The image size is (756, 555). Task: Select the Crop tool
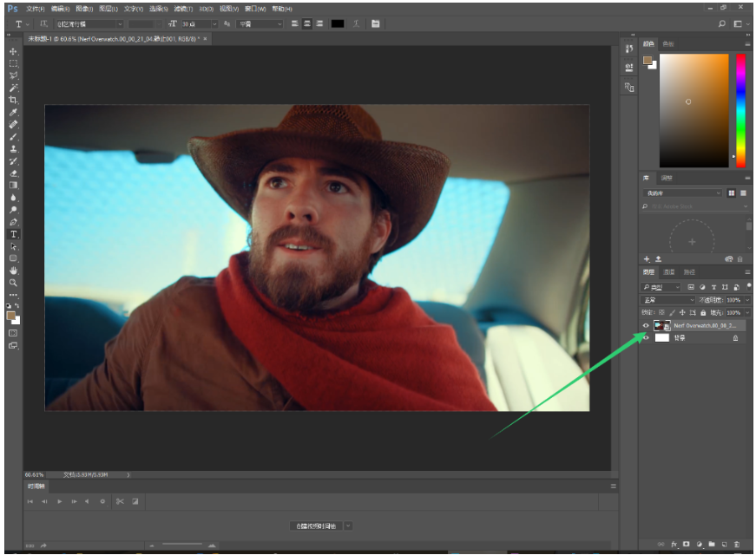(13, 100)
